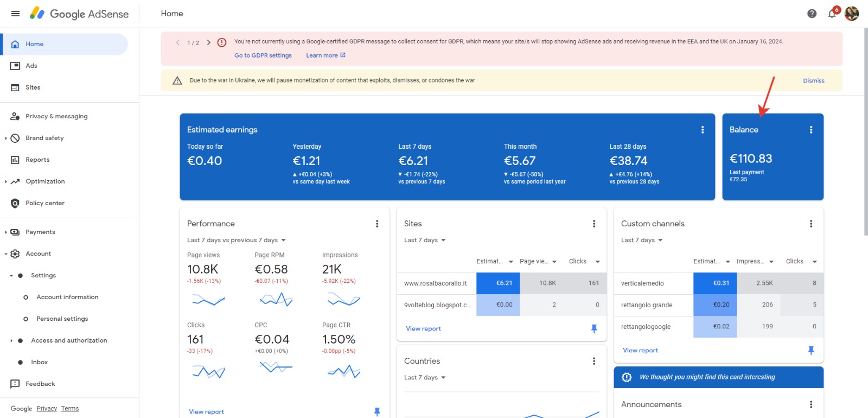The image size is (868, 418).
Task: Select Home in the sidebar
Action: pos(64,44)
